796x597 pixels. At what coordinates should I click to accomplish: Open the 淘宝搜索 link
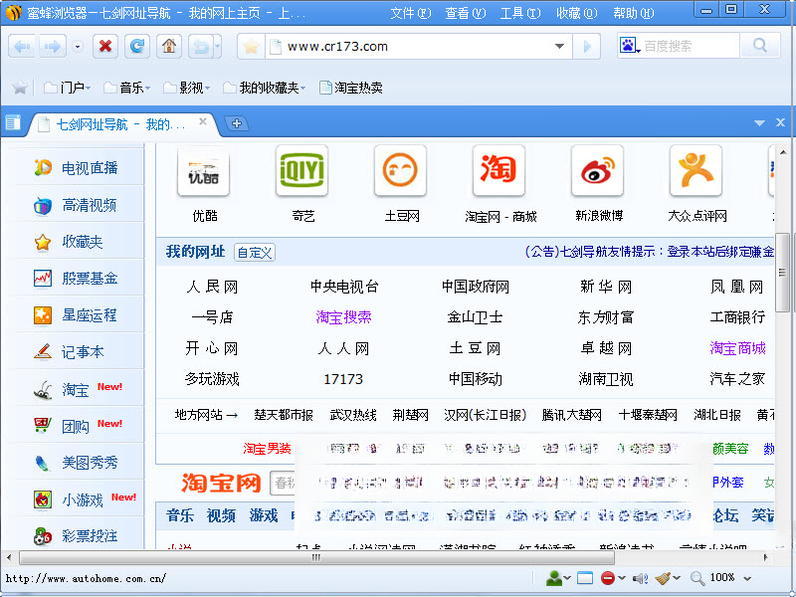tap(344, 317)
